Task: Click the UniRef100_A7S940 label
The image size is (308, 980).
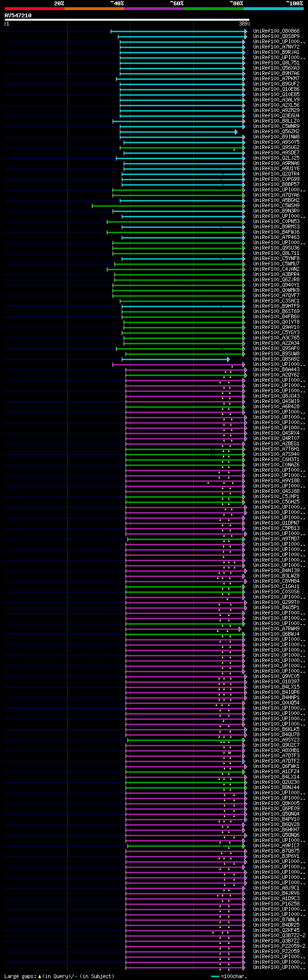Action: (x=276, y=454)
